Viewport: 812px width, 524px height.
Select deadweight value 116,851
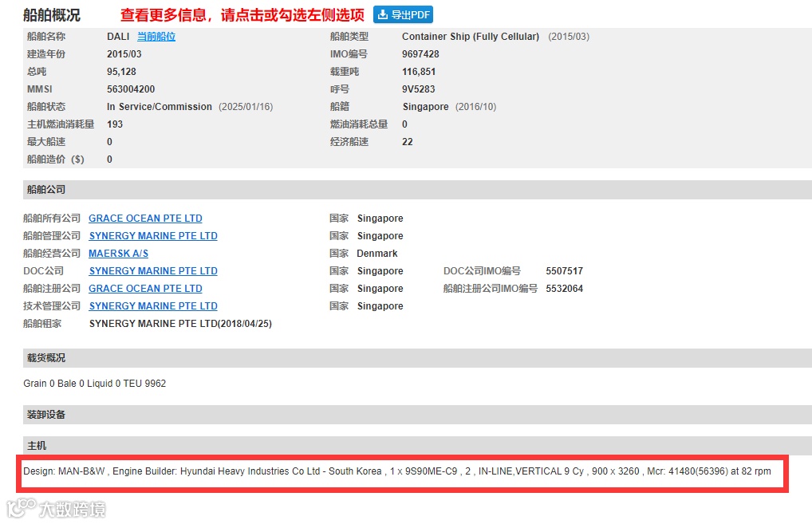pyautogui.click(x=419, y=72)
